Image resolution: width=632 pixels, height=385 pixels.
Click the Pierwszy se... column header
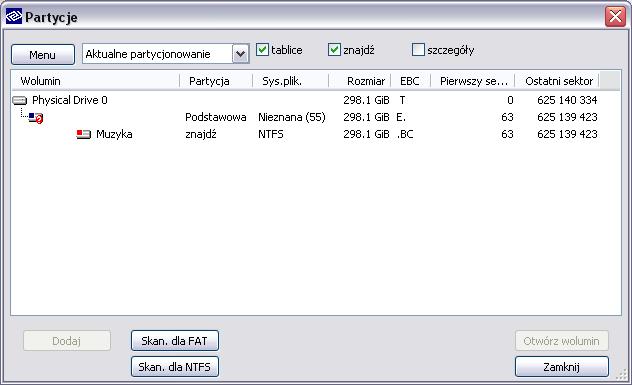473,81
